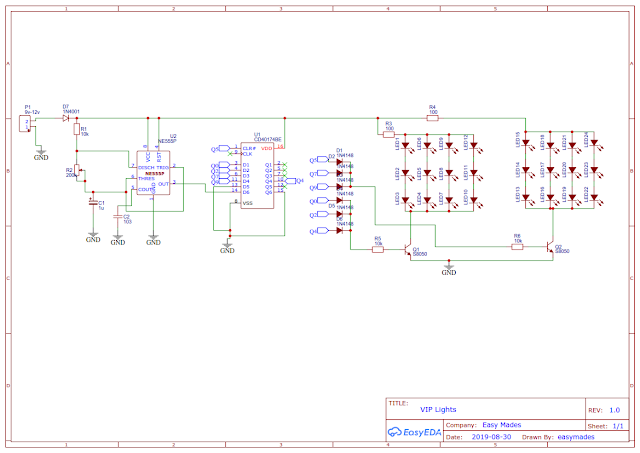This screenshot has width=640, height=453.
Task: Click the Sheet 1/1 field
Action: coord(605,426)
